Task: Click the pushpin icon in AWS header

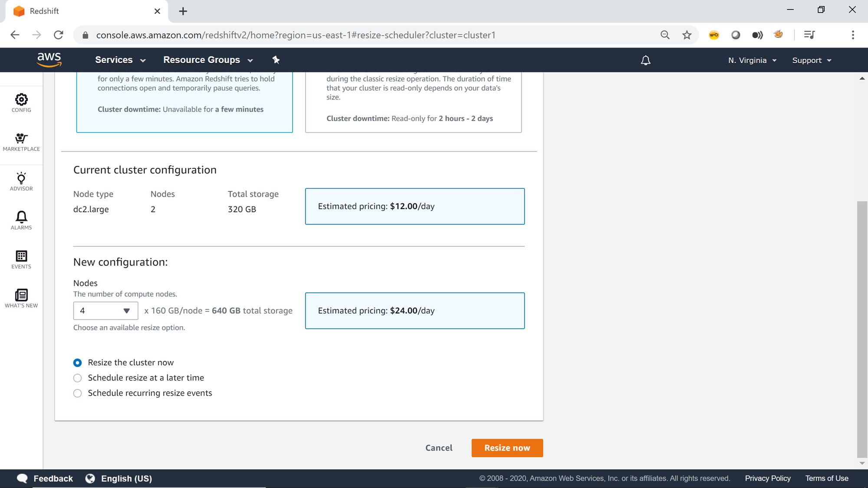Action: pyautogui.click(x=276, y=60)
